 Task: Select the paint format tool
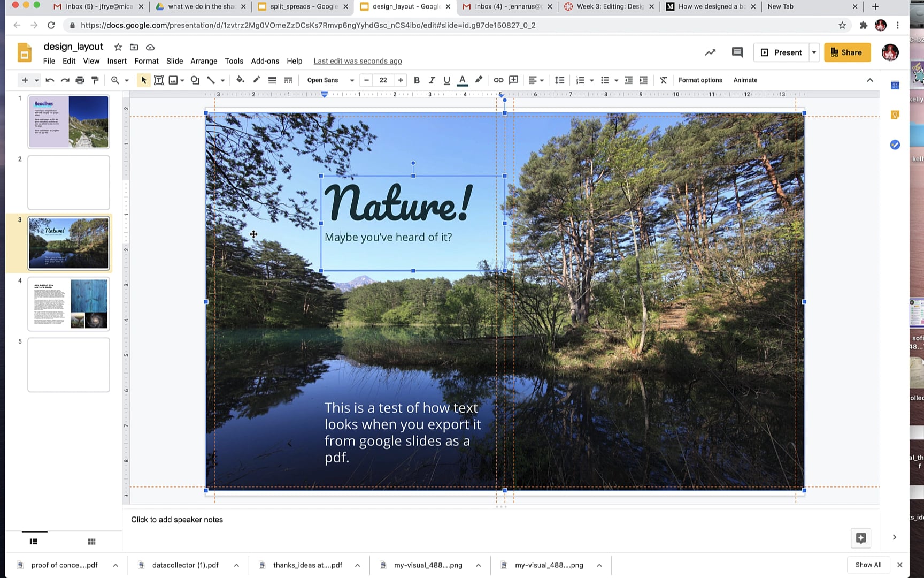pos(95,80)
